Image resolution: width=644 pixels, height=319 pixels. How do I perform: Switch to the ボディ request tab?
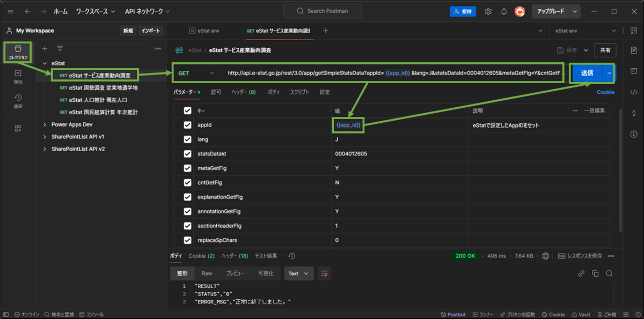pos(275,92)
